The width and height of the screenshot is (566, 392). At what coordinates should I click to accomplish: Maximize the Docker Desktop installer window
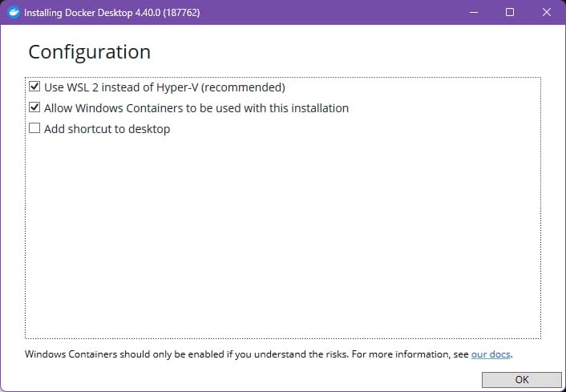[510, 12]
